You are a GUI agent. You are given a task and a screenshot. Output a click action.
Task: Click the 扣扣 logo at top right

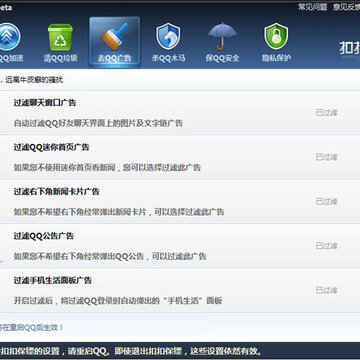(x=350, y=49)
